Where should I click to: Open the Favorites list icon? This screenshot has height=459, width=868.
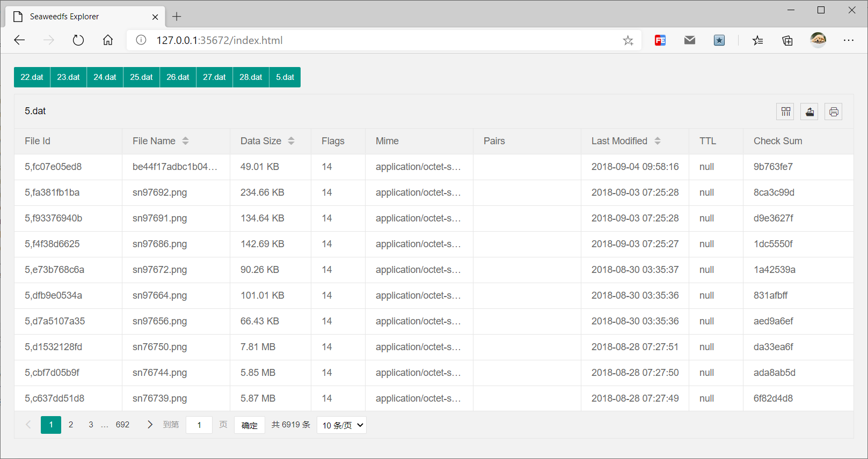click(x=757, y=40)
